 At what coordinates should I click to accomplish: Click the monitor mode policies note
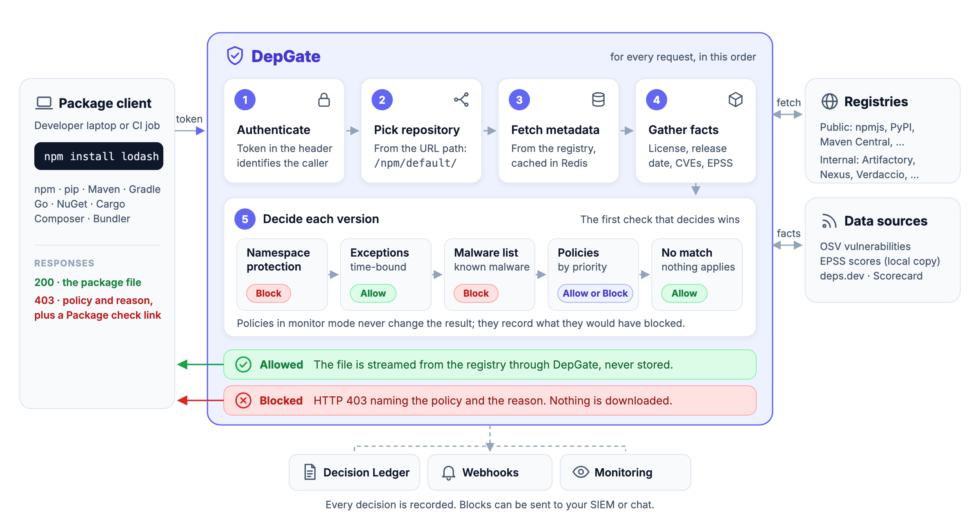(x=461, y=323)
